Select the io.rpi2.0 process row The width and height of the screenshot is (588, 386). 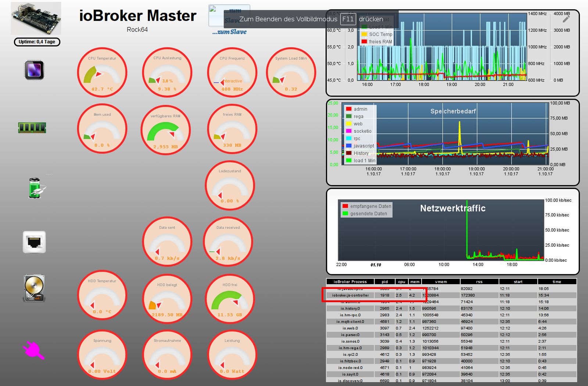[451, 355]
